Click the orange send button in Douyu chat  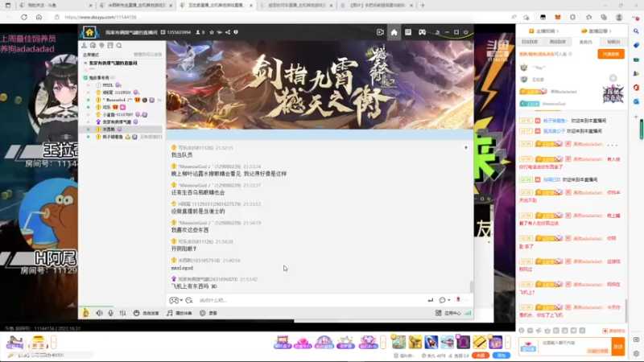(618, 347)
